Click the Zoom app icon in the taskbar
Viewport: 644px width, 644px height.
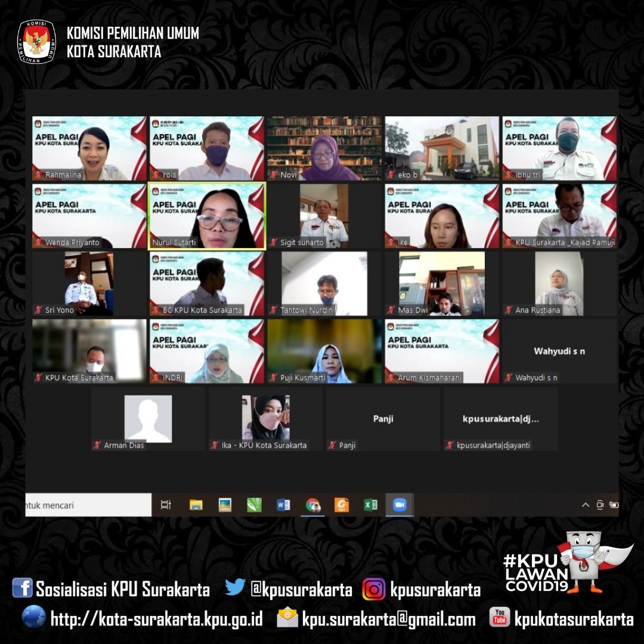pos(400,505)
